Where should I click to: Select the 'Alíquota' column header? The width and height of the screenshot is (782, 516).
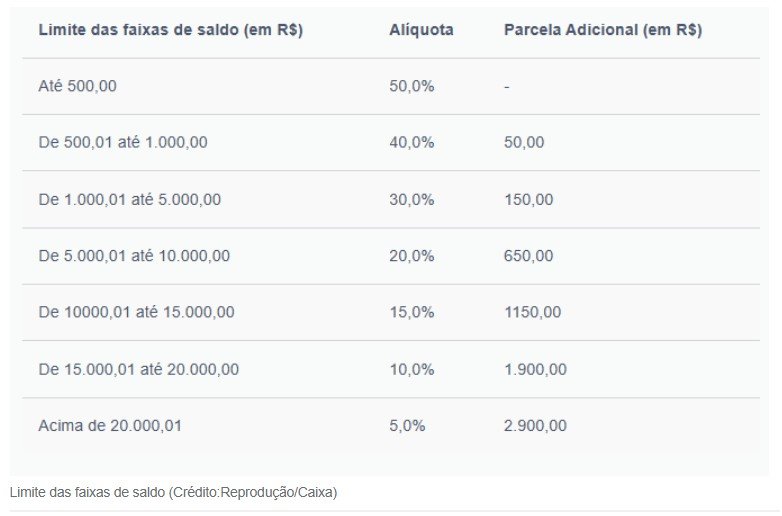pyautogui.click(x=421, y=30)
